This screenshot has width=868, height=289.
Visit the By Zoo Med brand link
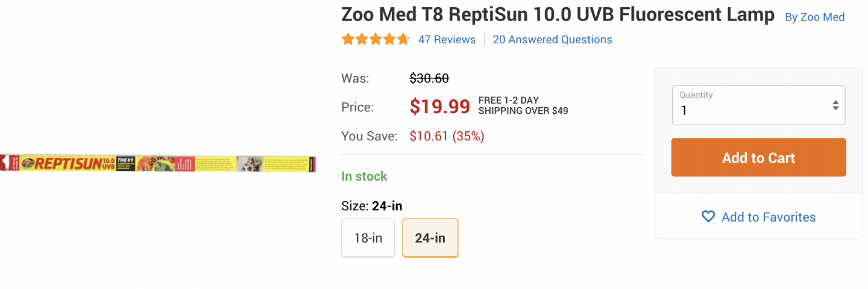(x=814, y=17)
